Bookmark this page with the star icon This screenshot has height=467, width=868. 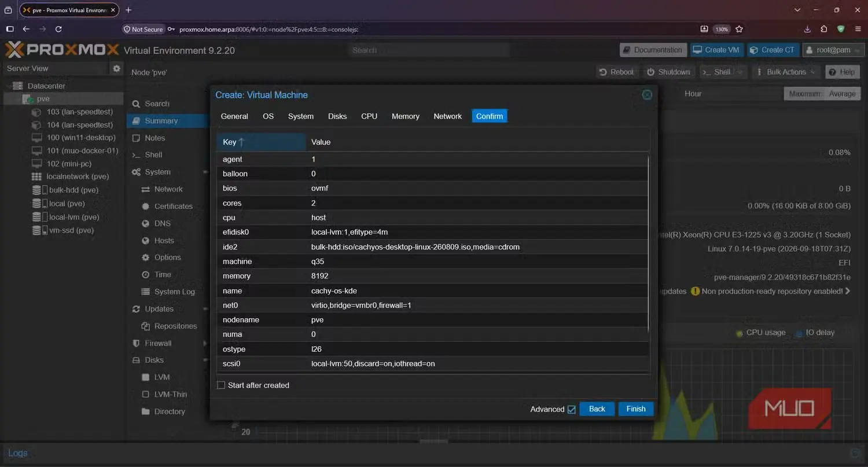pyautogui.click(x=739, y=29)
